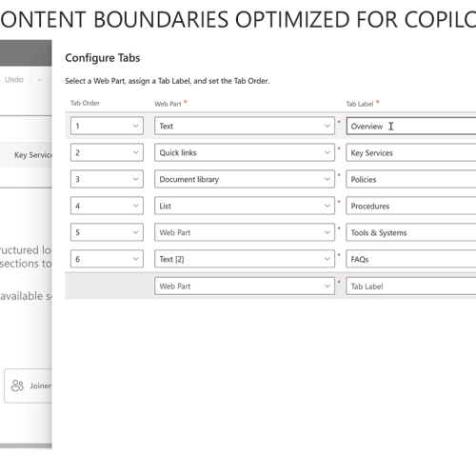Open Web Part dropdown beside Tools & Systems
Viewport: 476px width, 476px height.
[x=245, y=232]
